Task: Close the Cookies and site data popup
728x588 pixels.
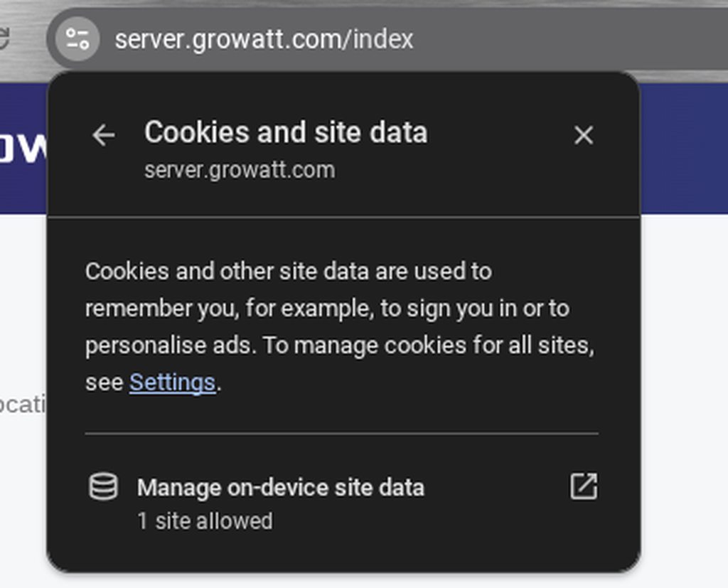Action: click(x=583, y=135)
